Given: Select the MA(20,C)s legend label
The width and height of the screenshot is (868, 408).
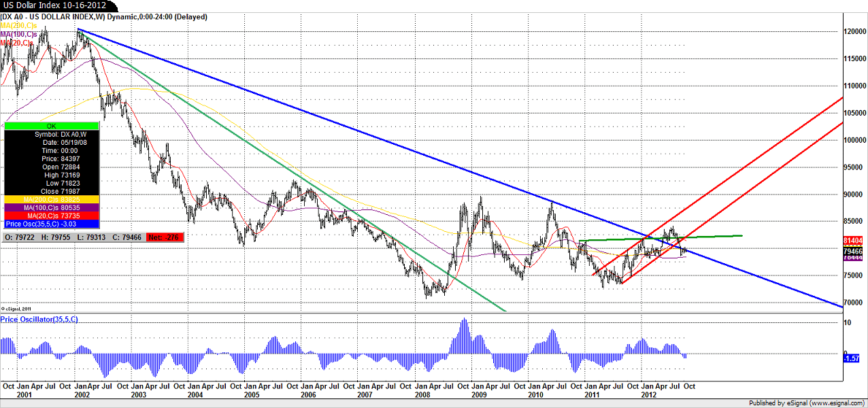Looking at the screenshot, I should click(16, 43).
